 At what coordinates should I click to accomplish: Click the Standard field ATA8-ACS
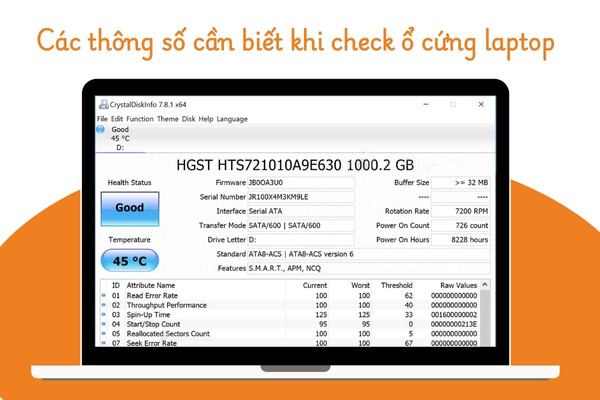tap(369, 254)
